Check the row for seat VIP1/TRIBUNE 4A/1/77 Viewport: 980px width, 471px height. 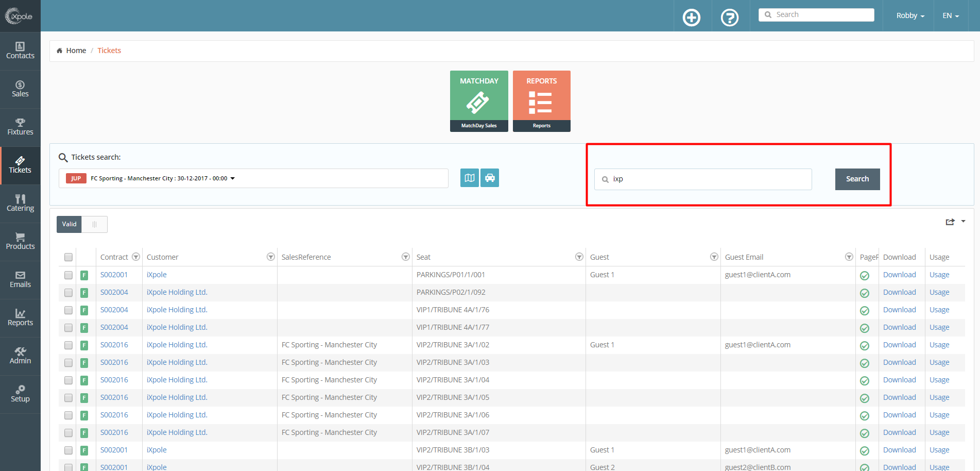68,328
